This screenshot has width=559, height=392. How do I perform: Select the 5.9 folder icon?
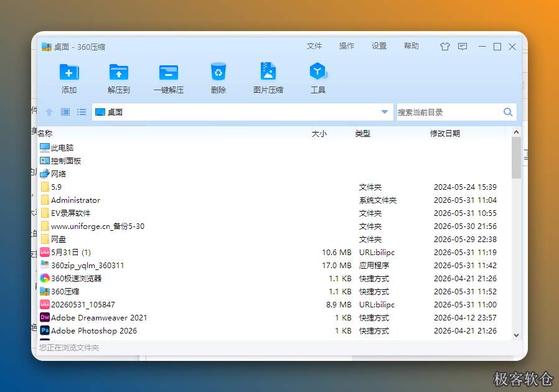(x=45, y=187)
